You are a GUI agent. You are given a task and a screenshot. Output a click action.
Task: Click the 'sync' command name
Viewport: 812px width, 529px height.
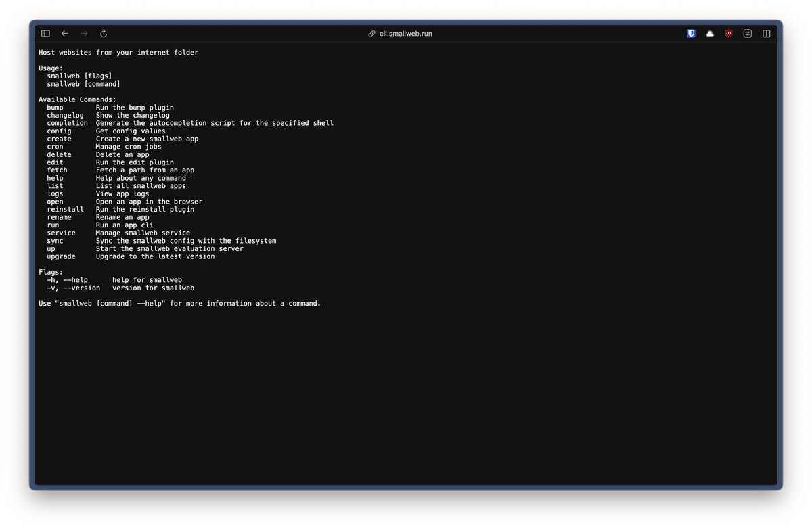[x=55, y=241]
